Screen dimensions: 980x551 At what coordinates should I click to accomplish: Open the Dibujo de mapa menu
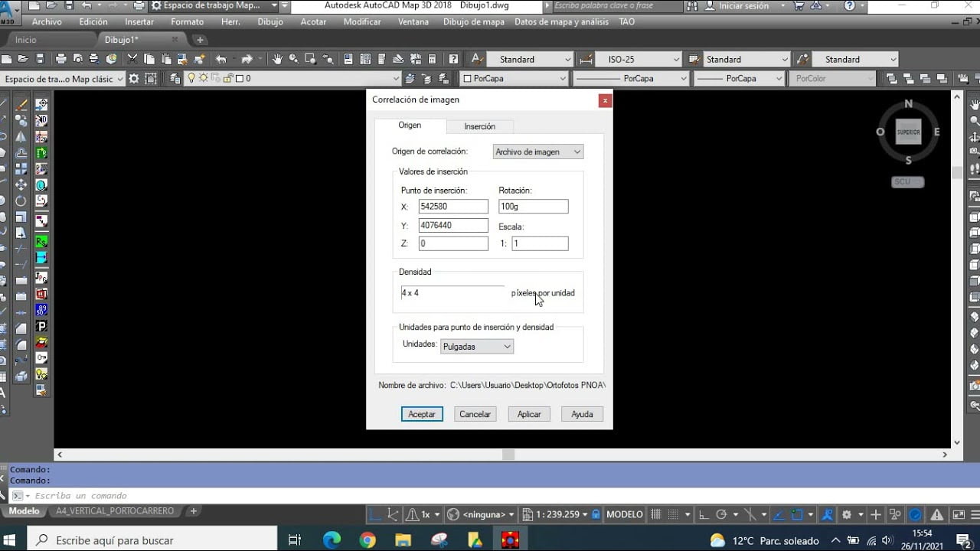(x=474, y=22)
